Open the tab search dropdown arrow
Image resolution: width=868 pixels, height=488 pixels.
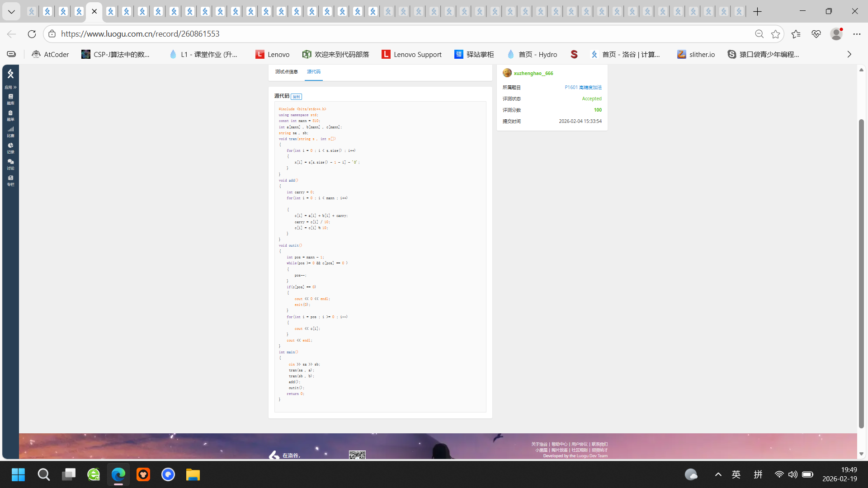point(11,12)
